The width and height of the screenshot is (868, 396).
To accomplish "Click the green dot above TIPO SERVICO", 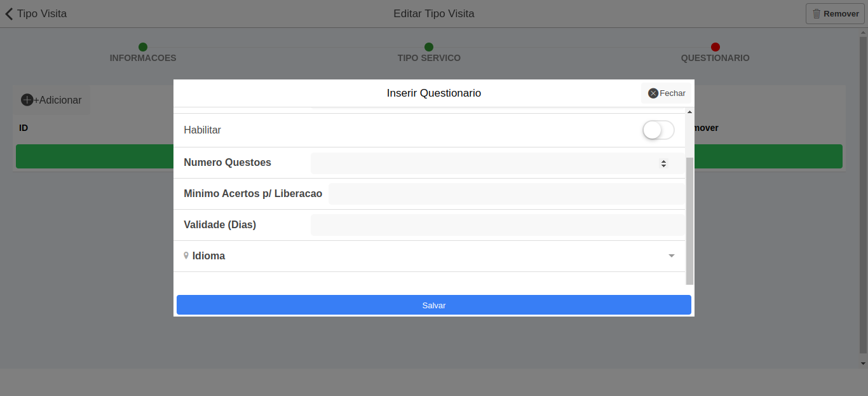I will point(429,47).
